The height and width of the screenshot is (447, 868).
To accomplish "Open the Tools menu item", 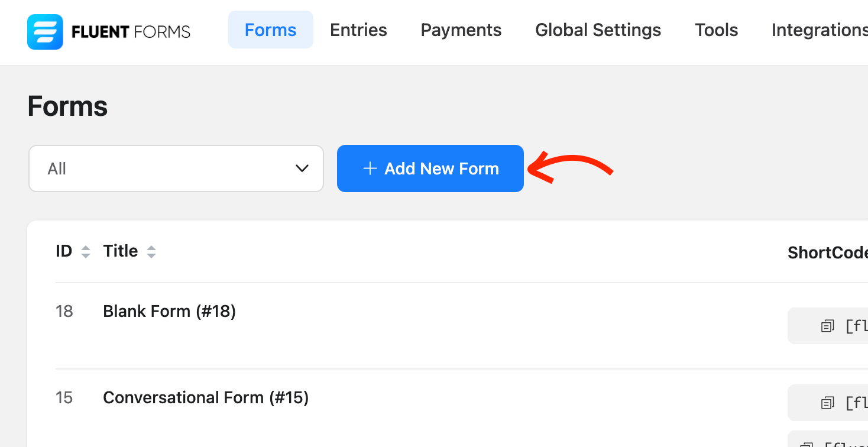I will point(716,30).
